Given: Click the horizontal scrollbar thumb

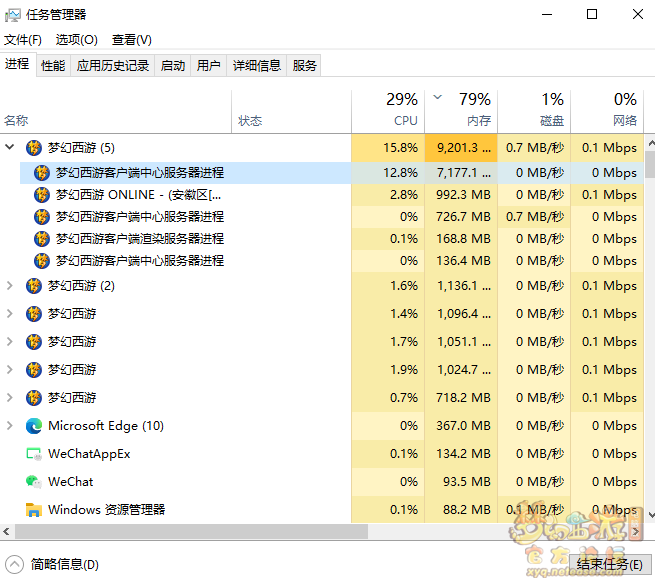Looking at the screenshot, I should 191,532.
